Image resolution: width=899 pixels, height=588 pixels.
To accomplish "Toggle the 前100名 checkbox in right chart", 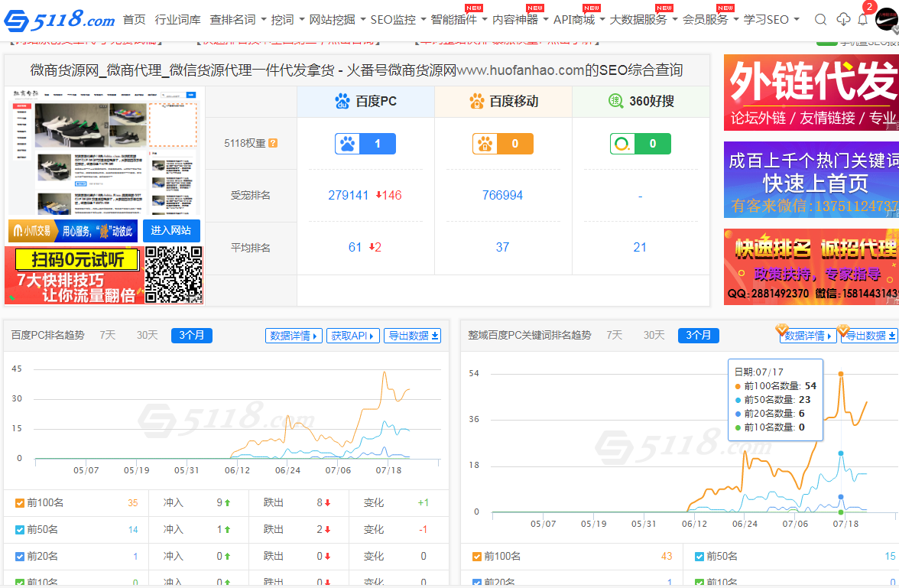I will [x=476, y=557].
